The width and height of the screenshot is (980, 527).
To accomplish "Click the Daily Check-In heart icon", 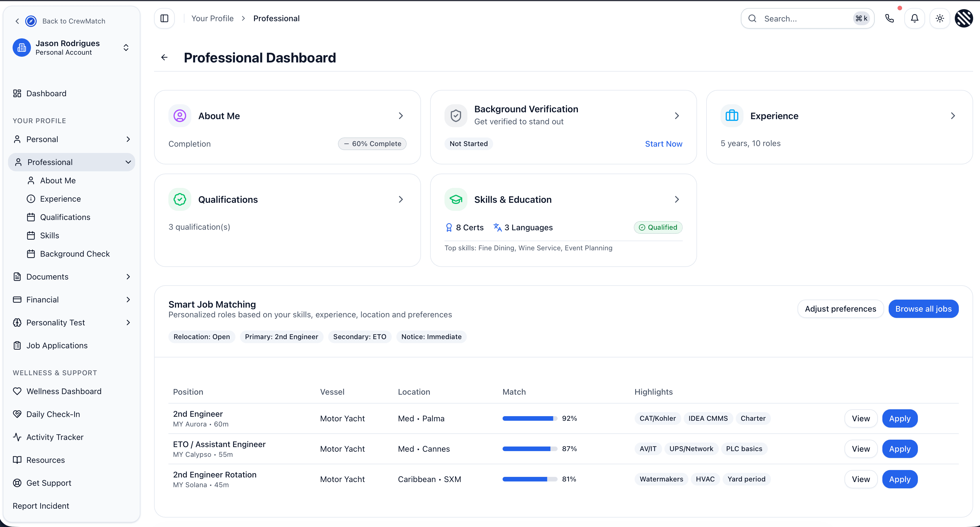I will [17, 414].
